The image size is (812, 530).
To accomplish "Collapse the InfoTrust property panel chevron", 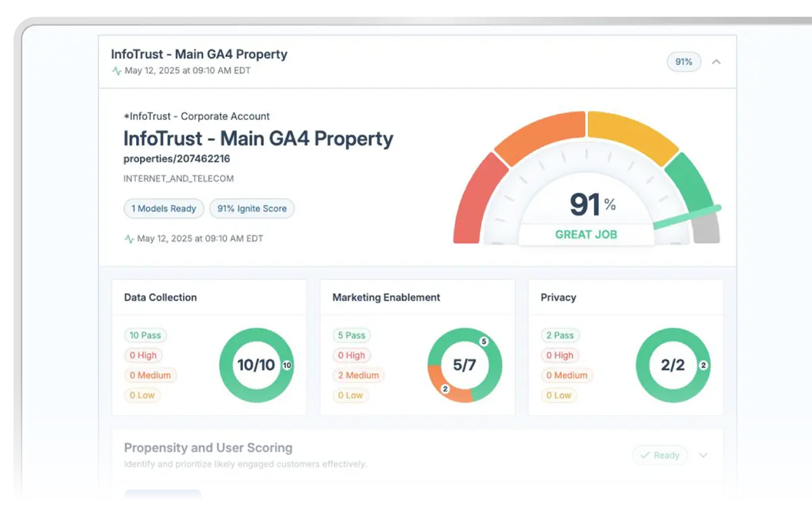I will pos(716,62).
